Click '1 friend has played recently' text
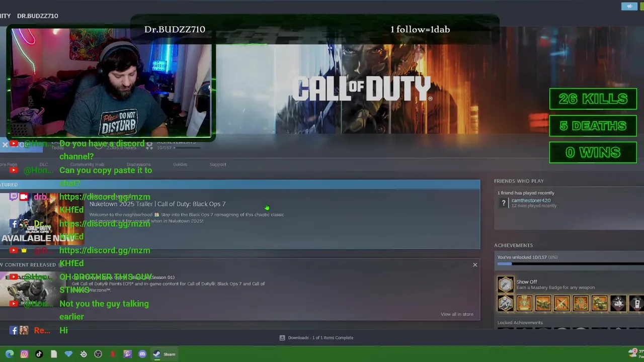The image size is (644, 362). pos(526,193)
